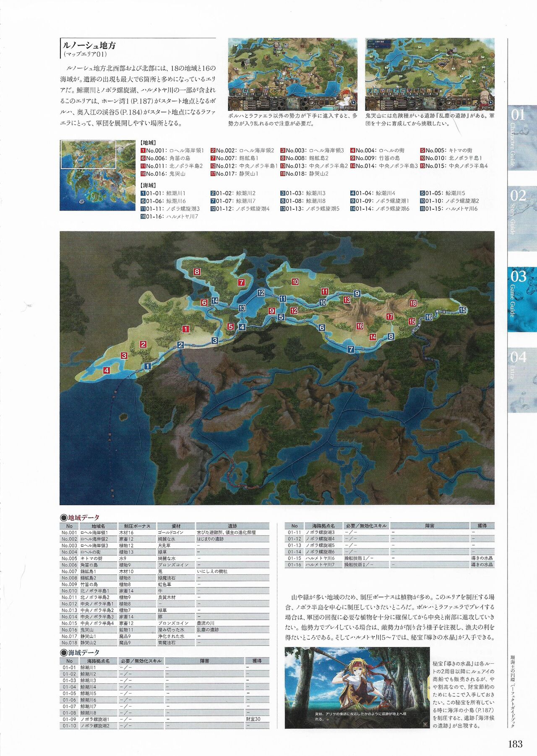537x756 pixels.
Task: Click blue sea marker 2 on the large map
Action: [x=180, y=345]
